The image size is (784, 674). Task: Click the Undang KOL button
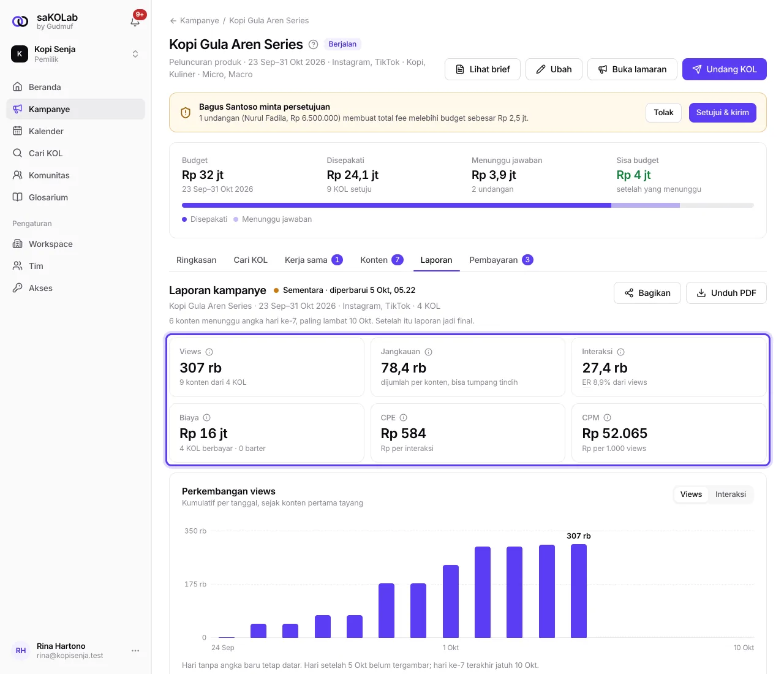[x=725, y=69]
